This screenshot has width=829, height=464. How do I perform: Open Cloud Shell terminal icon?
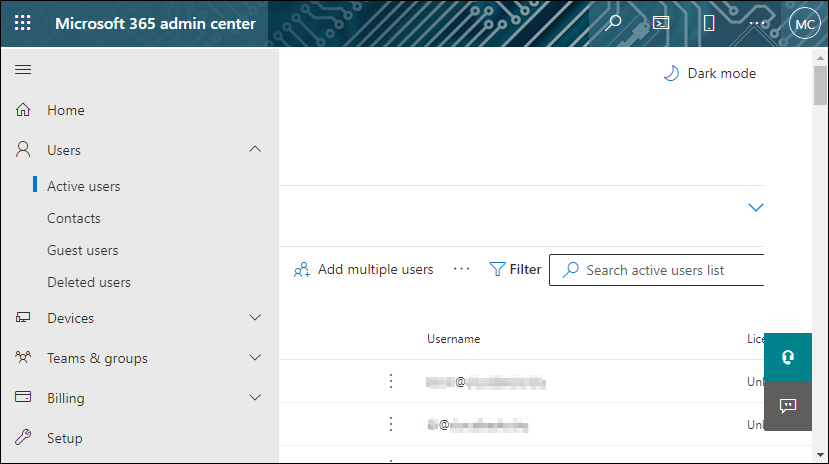click(660, 23)
